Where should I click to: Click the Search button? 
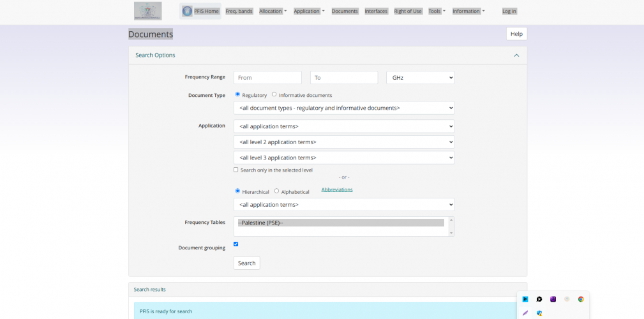(247, 263)
